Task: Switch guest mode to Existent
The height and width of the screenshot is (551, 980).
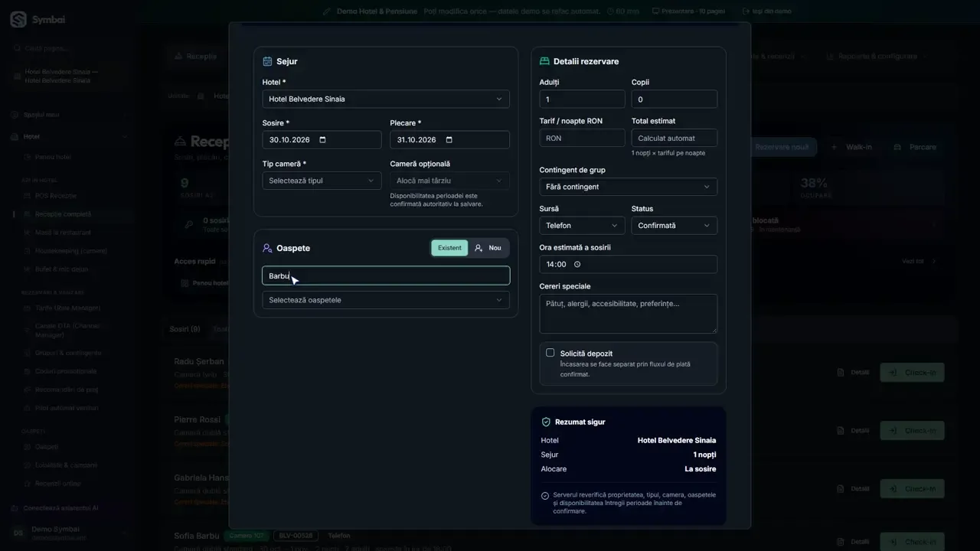Action: coord(449,248)
